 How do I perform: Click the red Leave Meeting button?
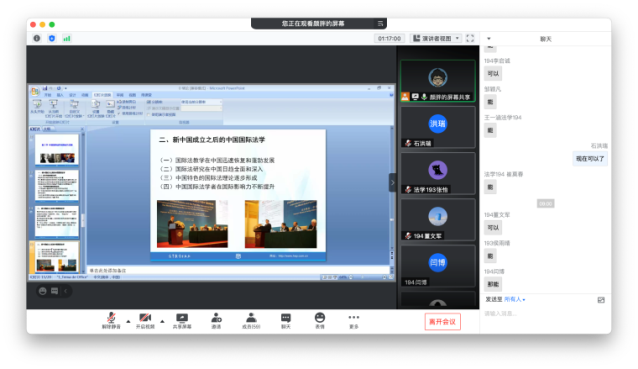click(x=442, y=321)
